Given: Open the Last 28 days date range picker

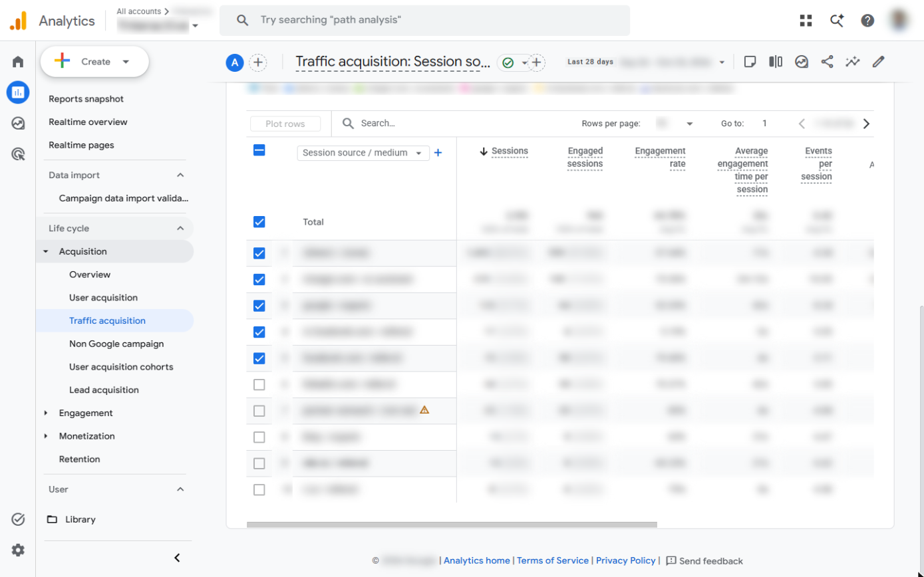Looking at the screenshot, I should (x=647, y=62).
